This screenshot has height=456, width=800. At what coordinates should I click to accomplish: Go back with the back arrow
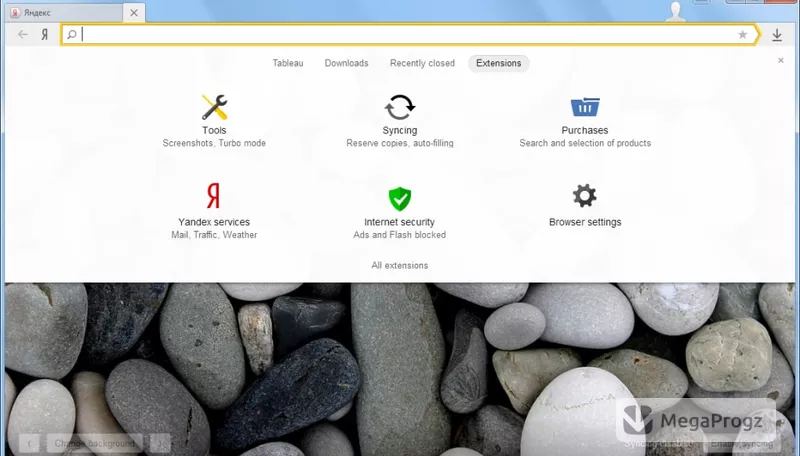point(22,35)
